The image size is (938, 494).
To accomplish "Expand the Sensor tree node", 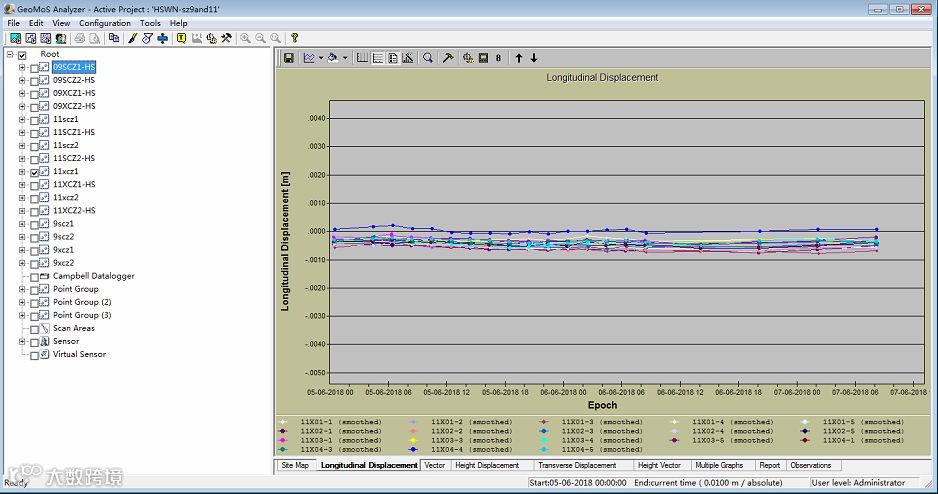I will click(x=22, y=341).
